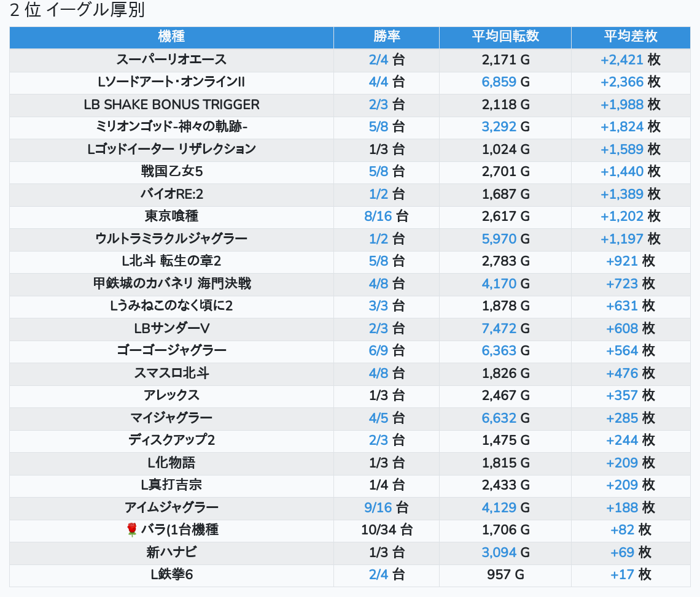Click the +1,824 枚 average difference

tap(631, 127)
